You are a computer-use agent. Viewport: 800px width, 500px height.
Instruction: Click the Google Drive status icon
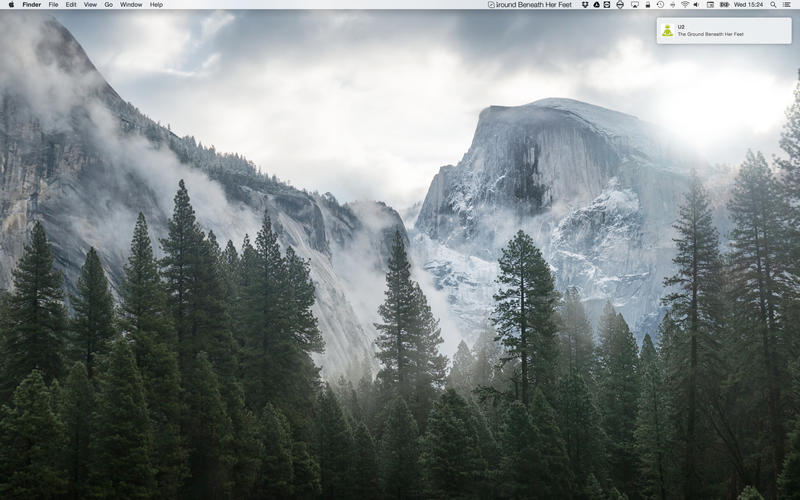(596, 4)
